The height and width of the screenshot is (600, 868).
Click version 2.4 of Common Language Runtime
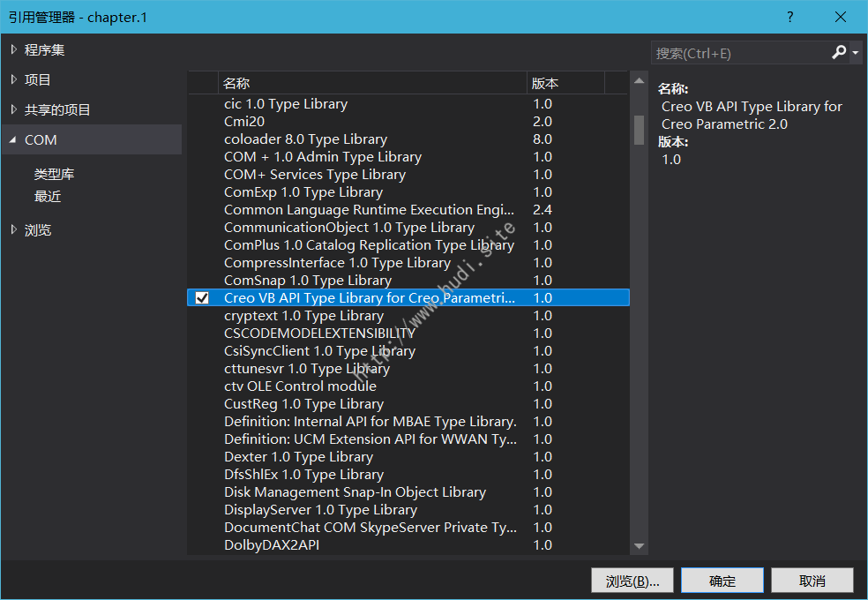click(x=542, y=210)
